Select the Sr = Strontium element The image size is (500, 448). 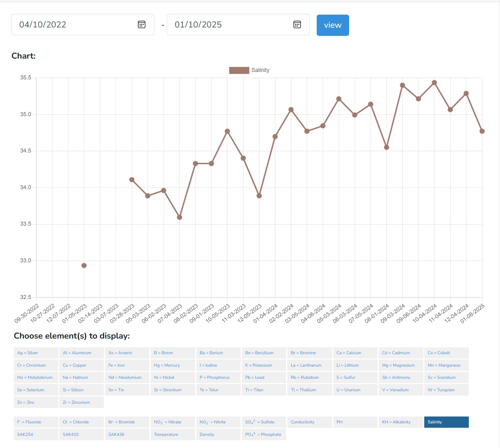coord(172,390)
